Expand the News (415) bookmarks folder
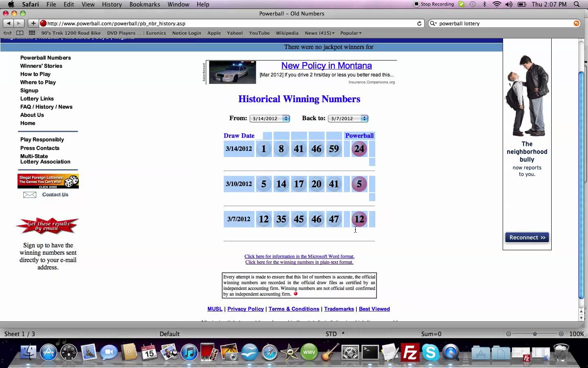 (x=320, y=33)
